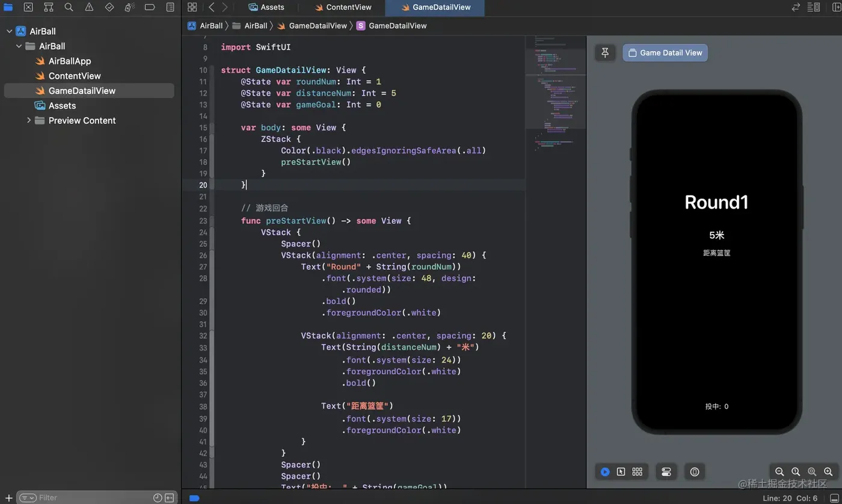Open the navigator filter options menu

tap(28, 498)
